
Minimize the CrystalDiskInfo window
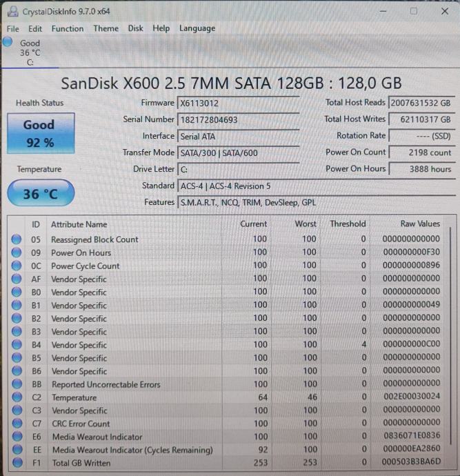point(383,12)
